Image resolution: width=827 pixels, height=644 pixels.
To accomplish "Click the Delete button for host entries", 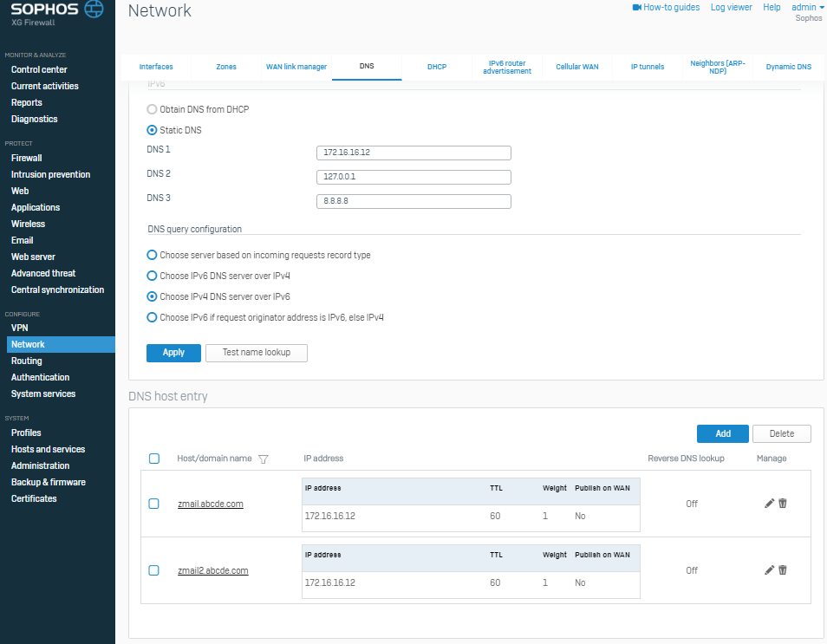I will [782, 433].
